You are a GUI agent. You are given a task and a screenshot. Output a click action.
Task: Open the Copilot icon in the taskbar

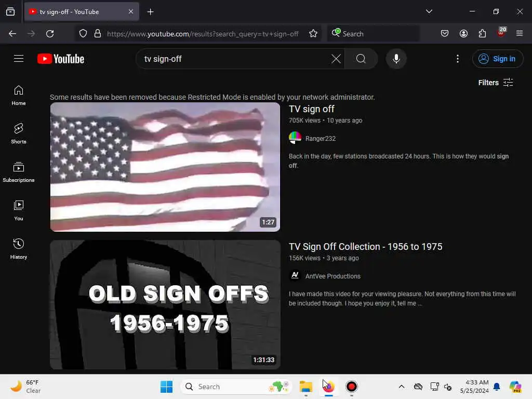click(x=515, y=387)
